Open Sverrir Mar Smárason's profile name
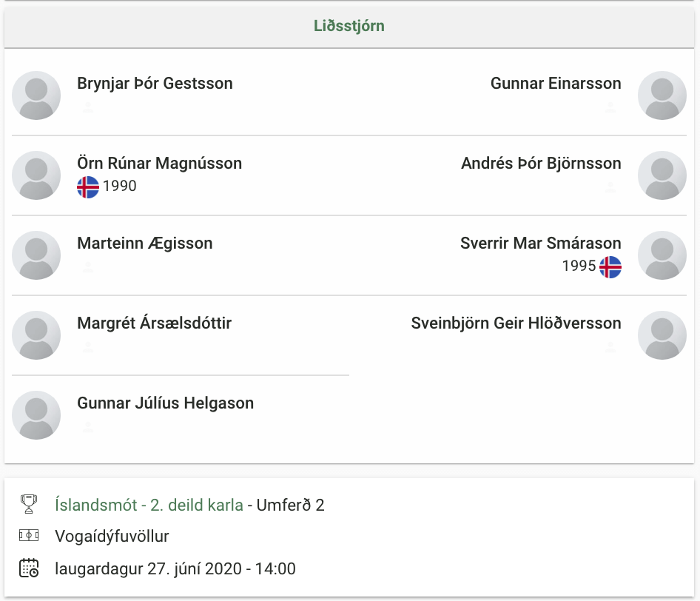Screen dimensions: 700x601 [541, 243]
